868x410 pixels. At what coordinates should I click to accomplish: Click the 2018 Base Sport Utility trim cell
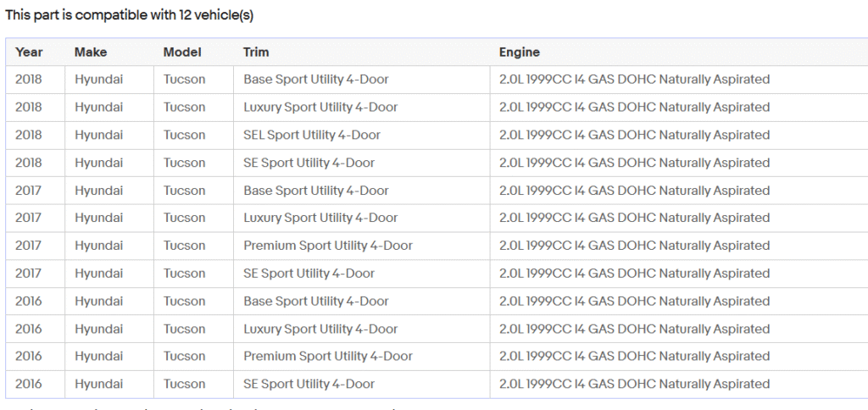click(316, 80)
